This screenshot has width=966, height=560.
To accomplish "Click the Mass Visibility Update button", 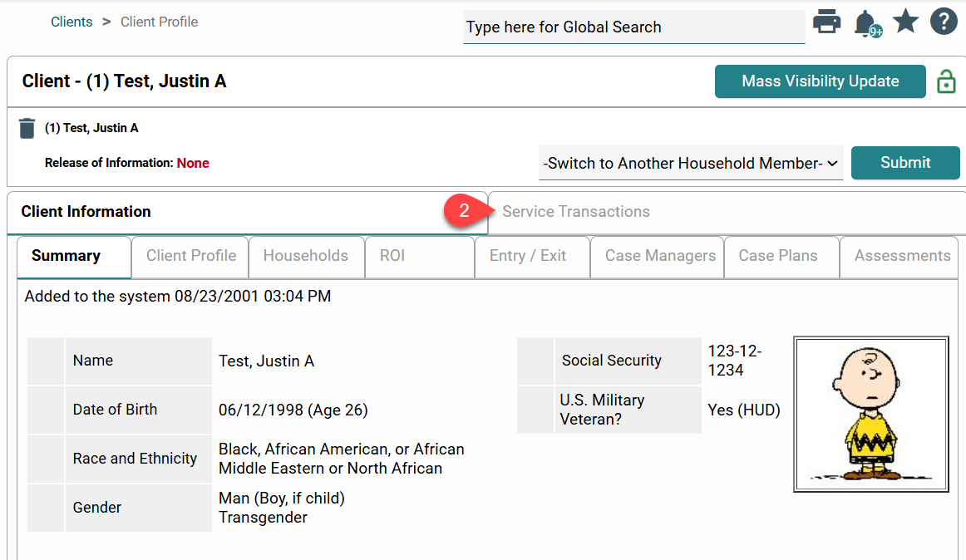I will pyautogui.click(x=820, y=81).
